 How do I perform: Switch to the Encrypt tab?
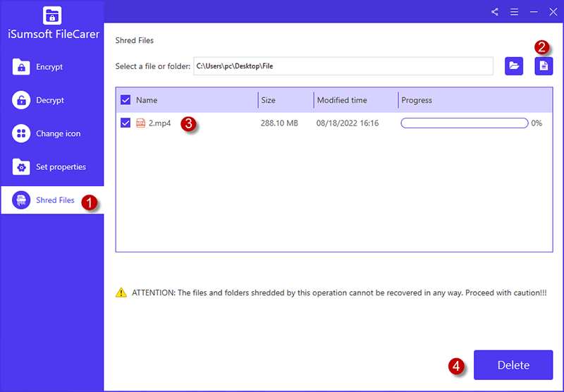[52, 66]
